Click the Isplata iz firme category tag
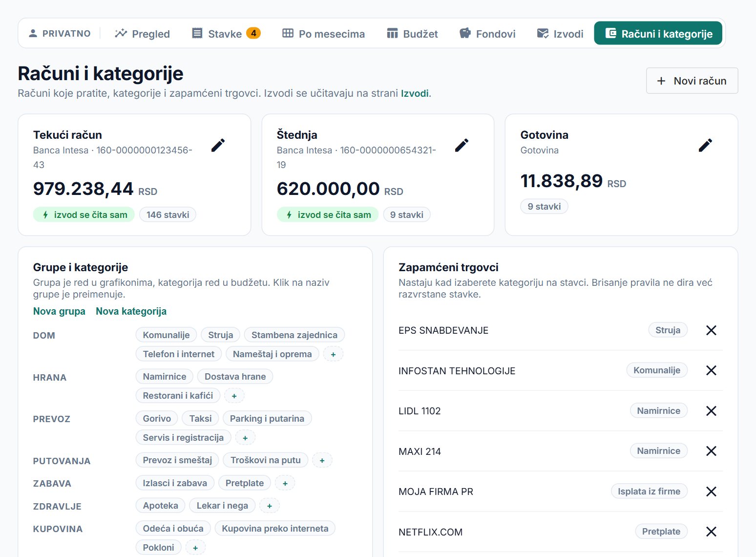756x557 pixels. (649, 491)
